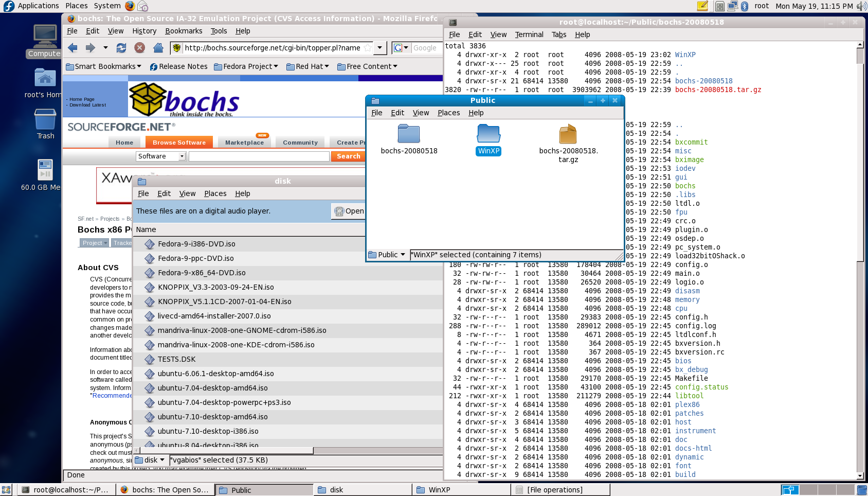This screenshot has width=868, height=496.
Task: Stop page loading in Firefox
Action: point(139,48)
